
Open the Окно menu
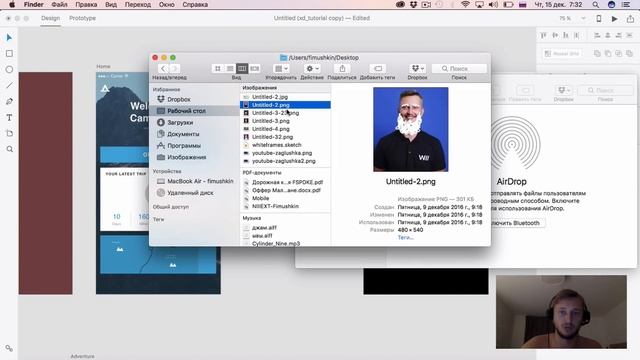pyautogui.click(x=167, y=5)
